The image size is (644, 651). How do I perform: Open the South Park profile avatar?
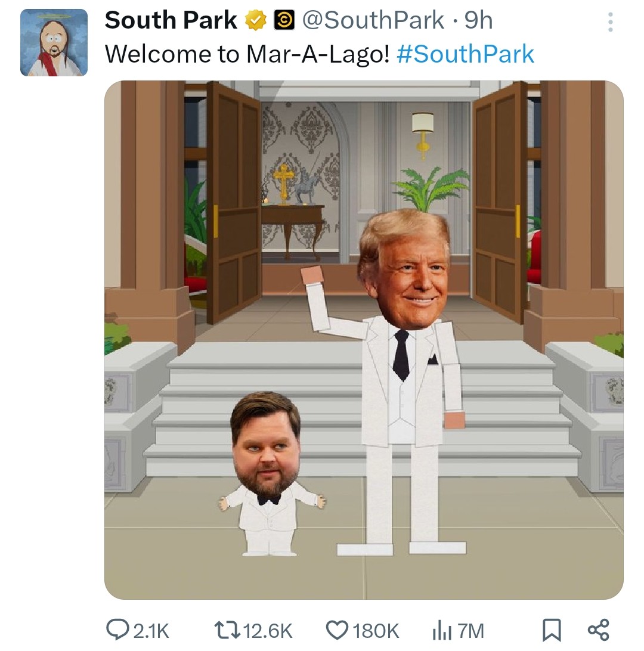click(54, 42)
